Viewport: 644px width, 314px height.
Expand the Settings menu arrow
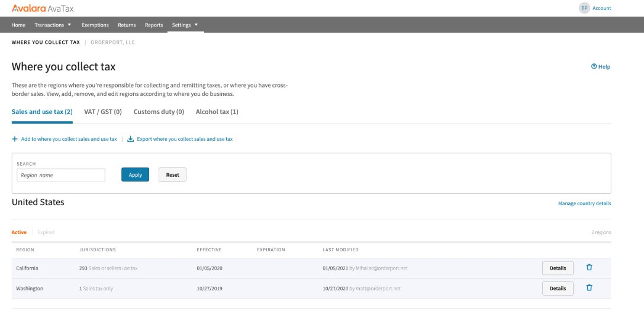196,25
